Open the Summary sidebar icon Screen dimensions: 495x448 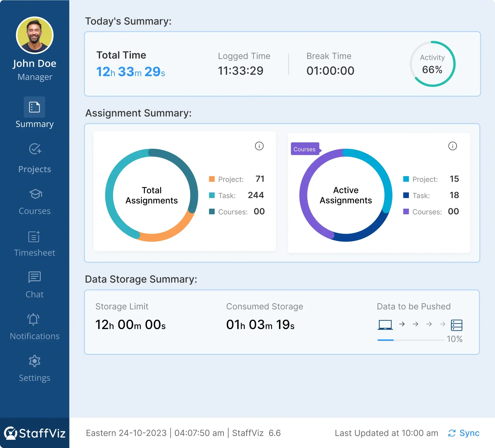point(34,107)
